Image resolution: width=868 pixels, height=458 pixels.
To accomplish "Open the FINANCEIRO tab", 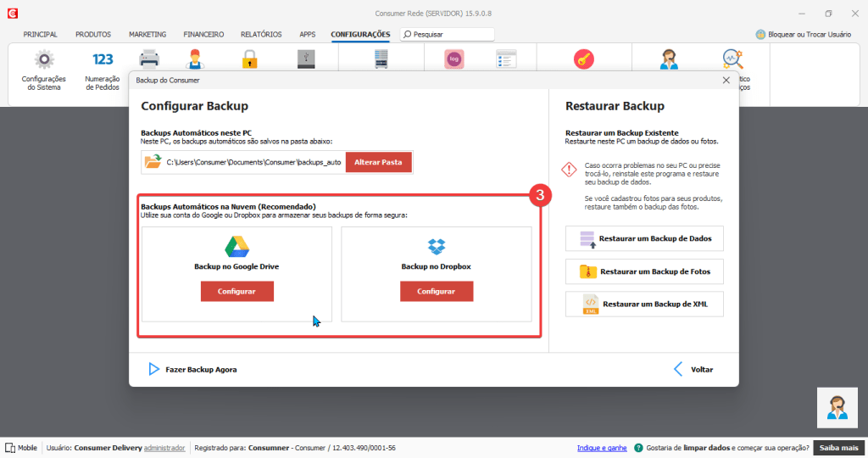I will click(x=203, y=35).
